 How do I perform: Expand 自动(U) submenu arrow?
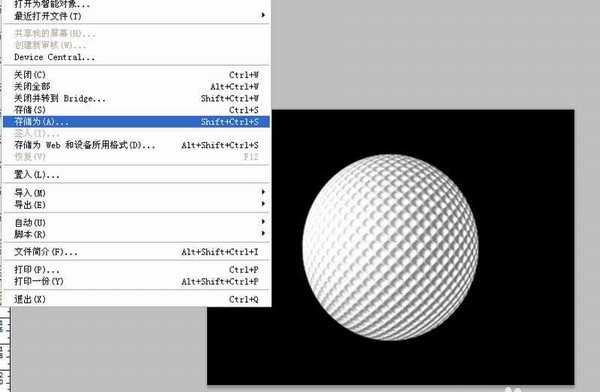pyautogui.click(x=263, y=221)
